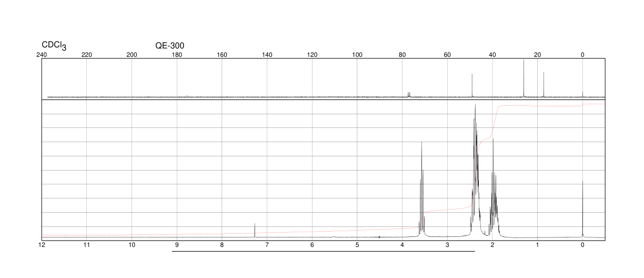Click the 40 carbon axis label
644x278 pixels.
pos(492,55)
